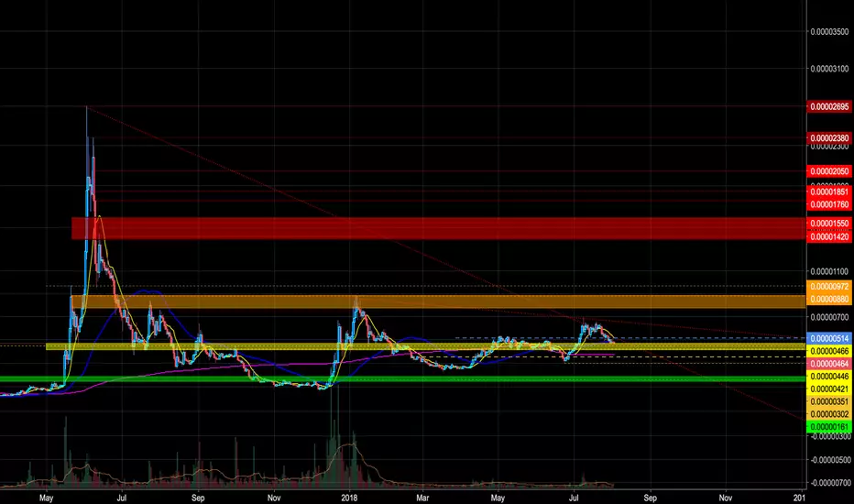Viewport: 854px width, 504px height.
Task: Select the orange 0.00000972 price tag
Action: point(829,287)
